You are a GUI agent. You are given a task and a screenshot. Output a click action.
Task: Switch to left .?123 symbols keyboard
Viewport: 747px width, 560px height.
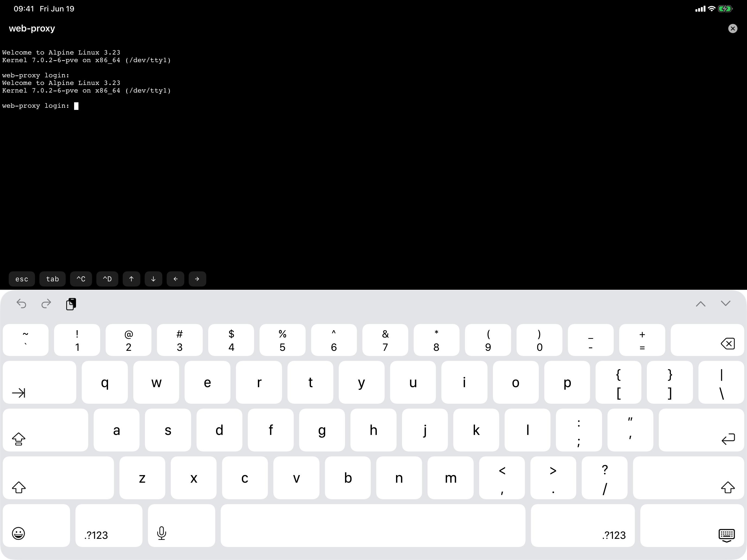(x=109, y=525)
